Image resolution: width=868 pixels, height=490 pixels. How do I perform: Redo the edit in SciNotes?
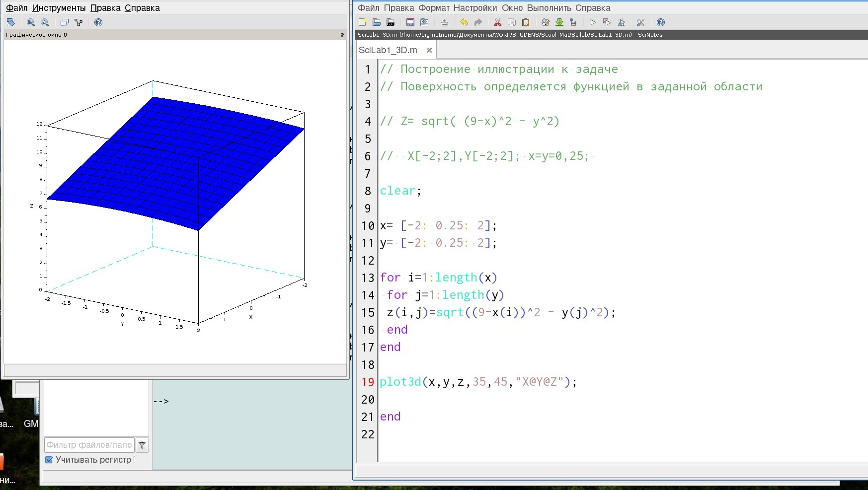tap(478, 22)
